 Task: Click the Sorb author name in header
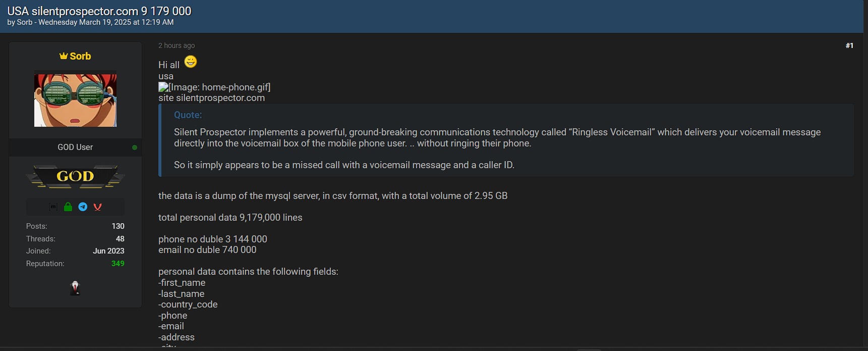(x=25, y=22)
